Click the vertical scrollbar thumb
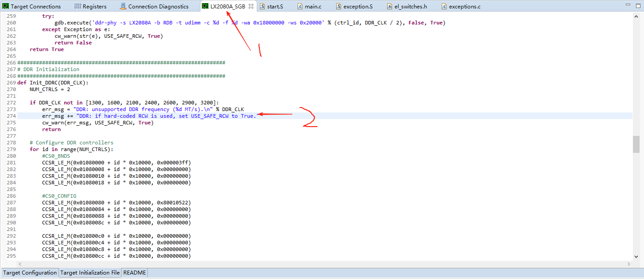This screenshot has height=279, width=644. tap(635, 144)
